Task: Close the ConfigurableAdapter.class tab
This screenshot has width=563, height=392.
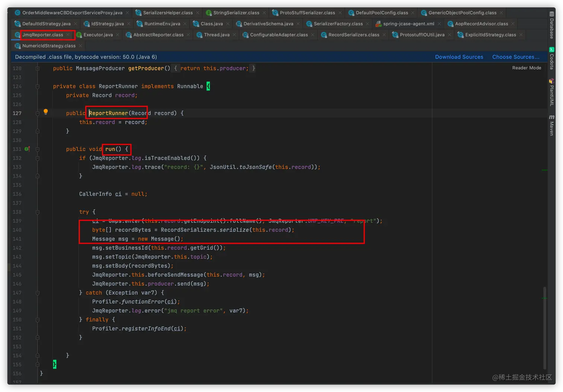Action: (313, 35)
